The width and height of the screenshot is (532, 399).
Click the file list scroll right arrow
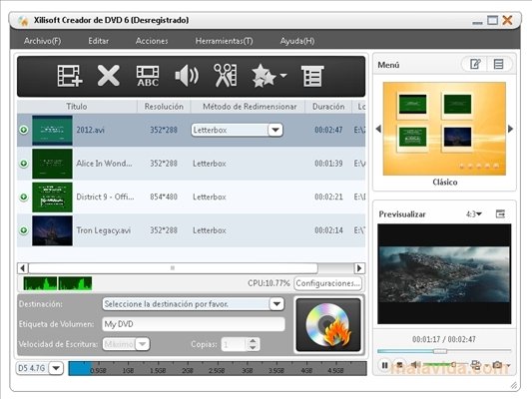pos(359,268)
